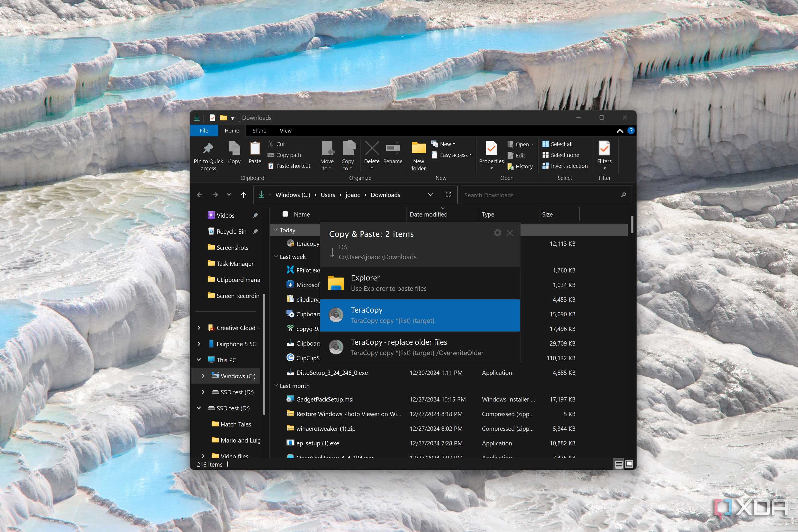
Task: Collapse the Last month group
Action: [276, 386]
